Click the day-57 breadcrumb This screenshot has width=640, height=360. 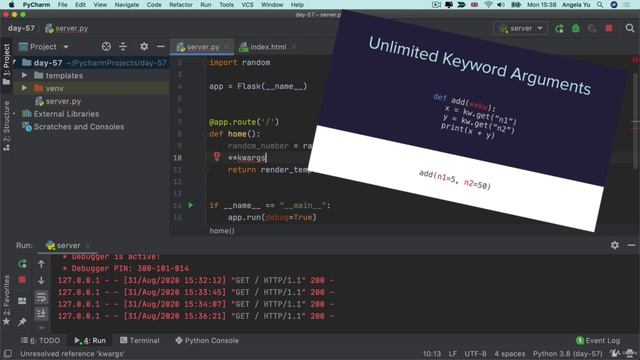(21, 29)
